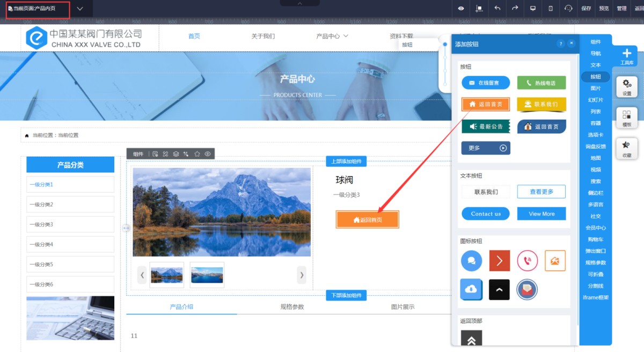Open 首页 in the site navigation
The width and height of the screenshot is (644, 352).
pos(194,36)
